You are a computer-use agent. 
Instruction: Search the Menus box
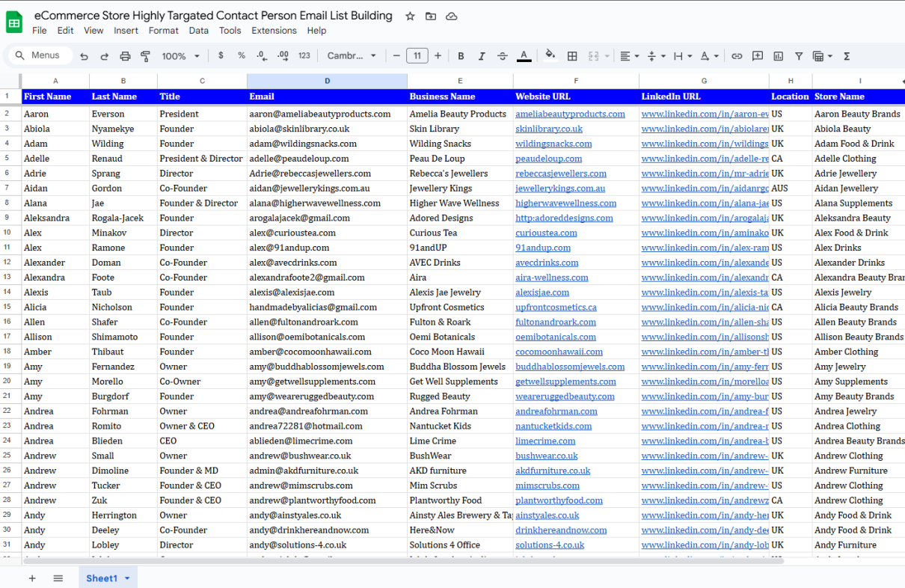tap(40, 55)
